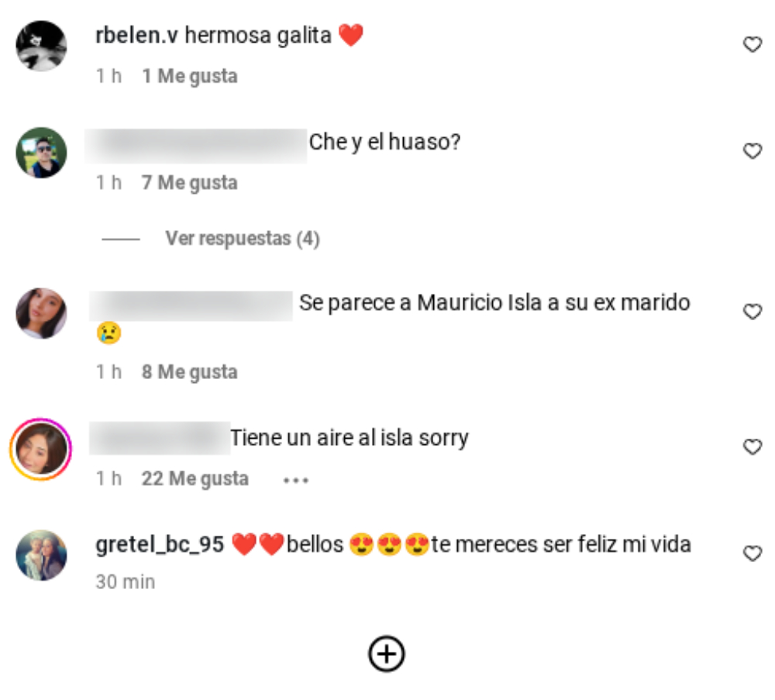Image resolution: width=775 pixels, height=700 pixels.
Task: Open gretel_bc_95 profile avatar
Action: tap(41, 555)
